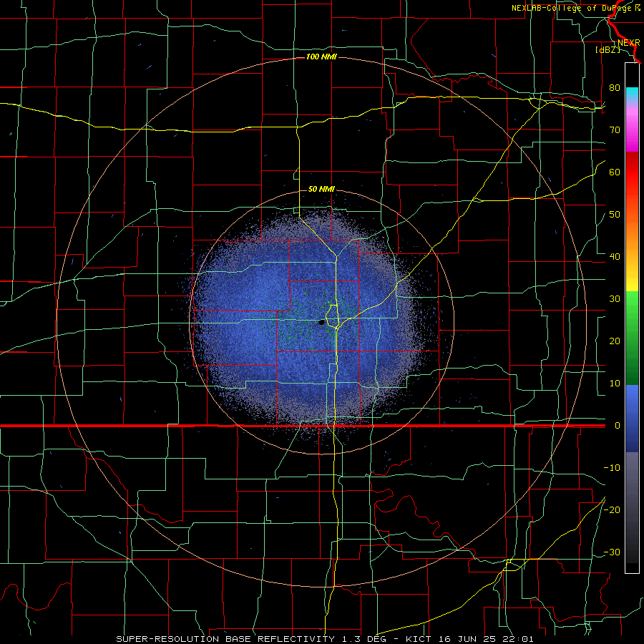
Task: Click the 60 value on the dBZ scale
Action: 615,172
